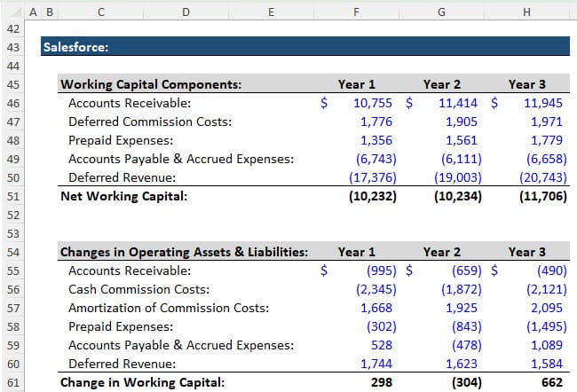Click the value 11,945

543,104
